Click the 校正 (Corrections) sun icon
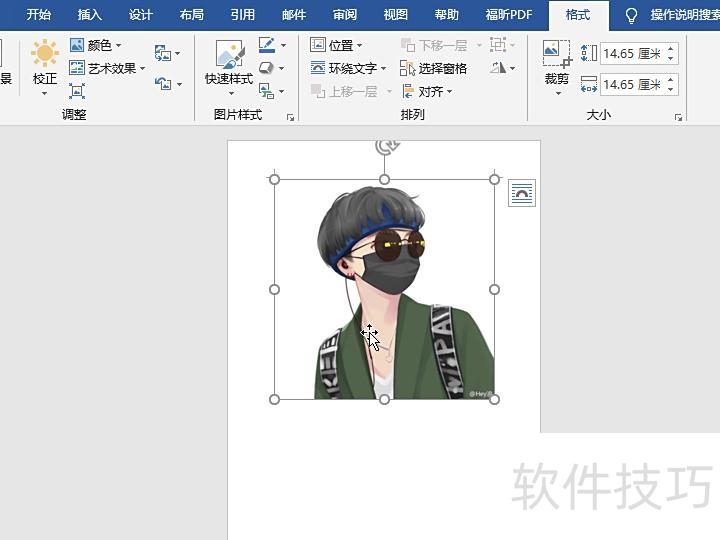 pyautogui.click(x=44, y=54)
